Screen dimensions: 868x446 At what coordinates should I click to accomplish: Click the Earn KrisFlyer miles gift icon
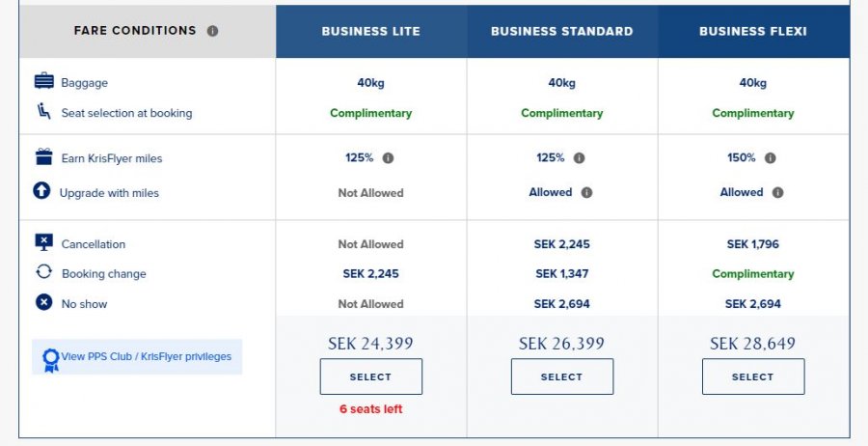pos(43,157)
